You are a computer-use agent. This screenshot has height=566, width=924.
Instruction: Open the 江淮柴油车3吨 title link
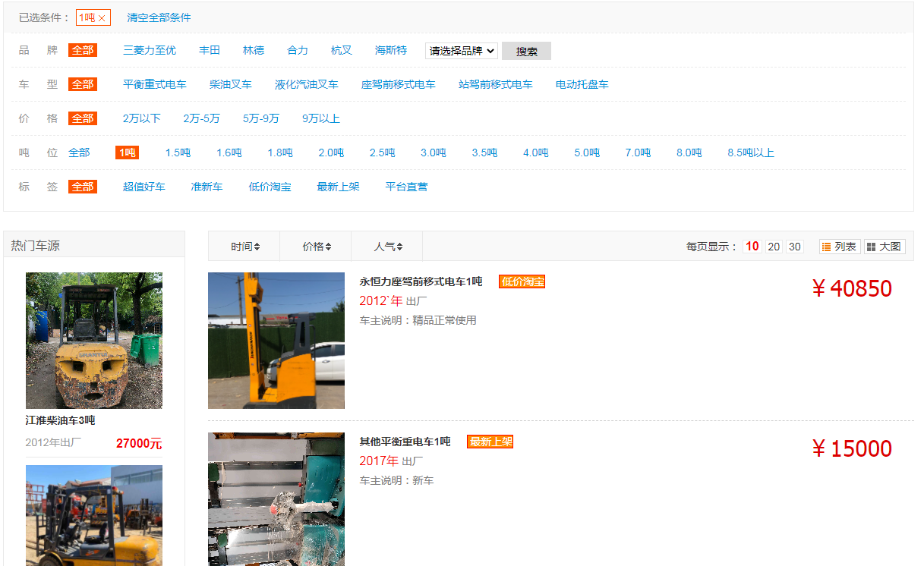coord(60,420)
